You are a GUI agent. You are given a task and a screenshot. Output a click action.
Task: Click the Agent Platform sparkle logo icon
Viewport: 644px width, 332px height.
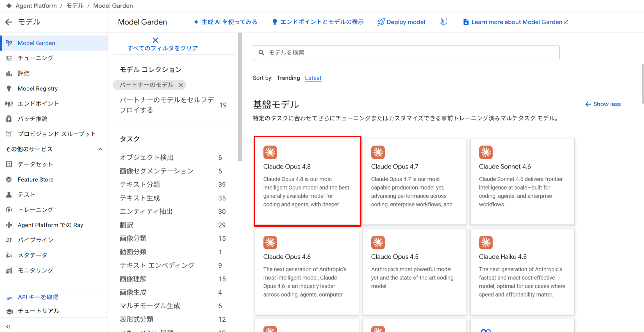coord(9,6)
